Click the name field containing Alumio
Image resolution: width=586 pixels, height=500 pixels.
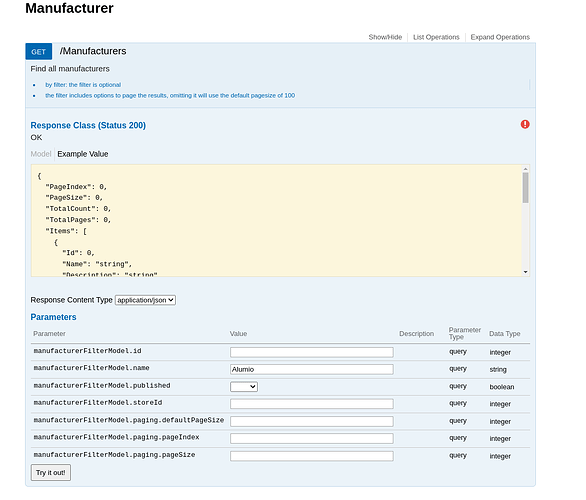(x=312, y=369)
